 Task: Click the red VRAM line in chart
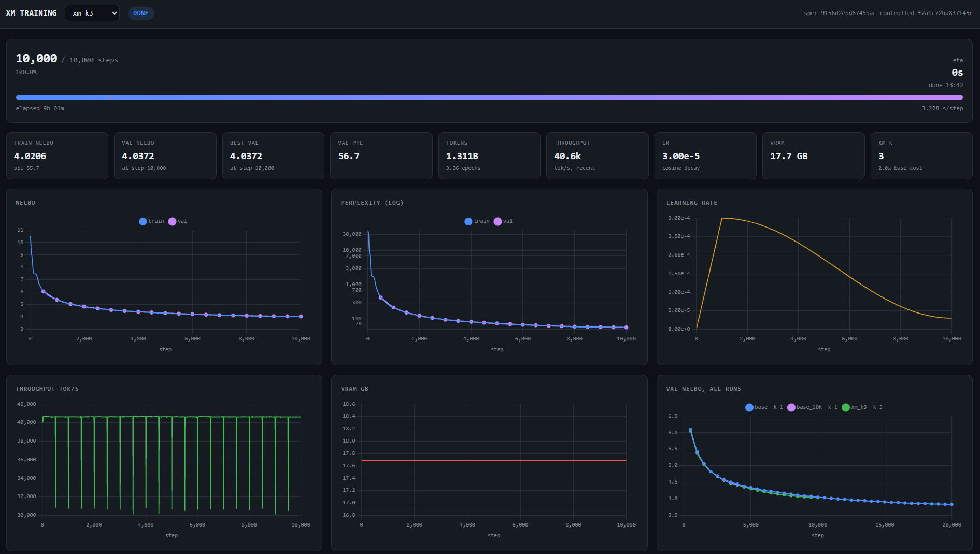coord(493,460)
